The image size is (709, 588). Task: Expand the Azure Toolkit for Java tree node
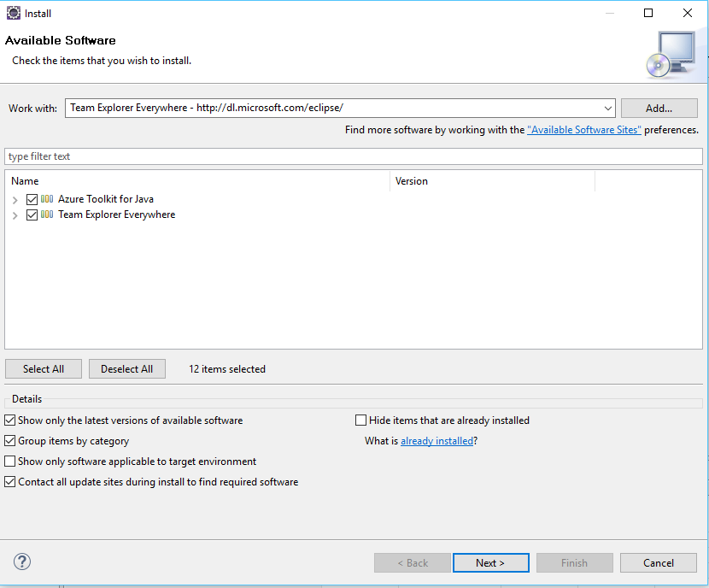pyautogui.click(x=15, y=199)
